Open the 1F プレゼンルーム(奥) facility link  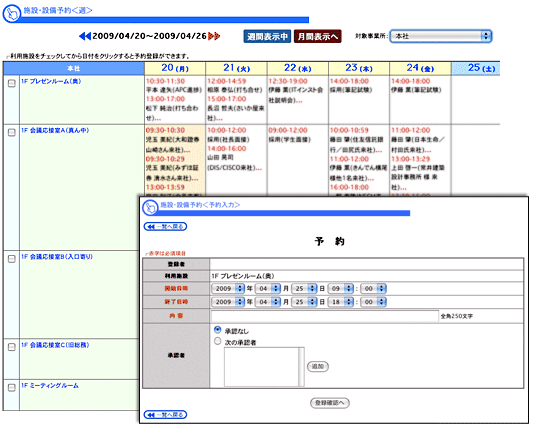tap(51, 81)
